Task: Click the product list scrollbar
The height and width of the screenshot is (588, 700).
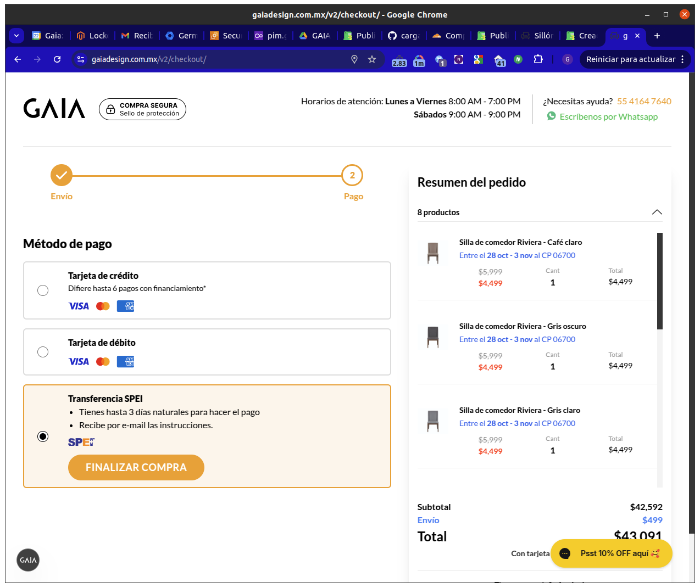Action: pos(660,281)
